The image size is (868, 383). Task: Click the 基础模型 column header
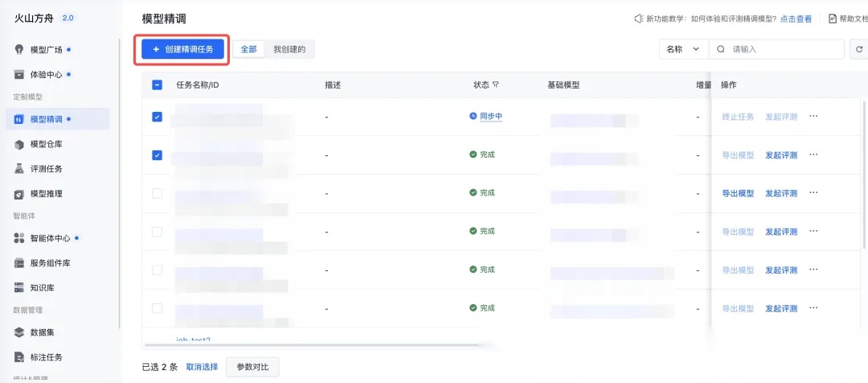[x=563, y=84]
